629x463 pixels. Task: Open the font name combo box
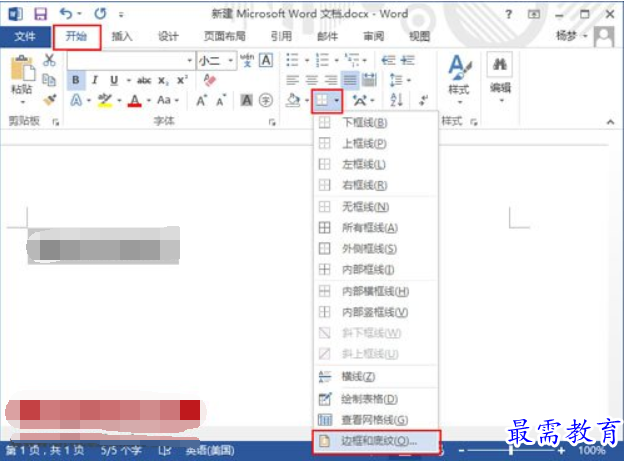click(x=131, y=61)
